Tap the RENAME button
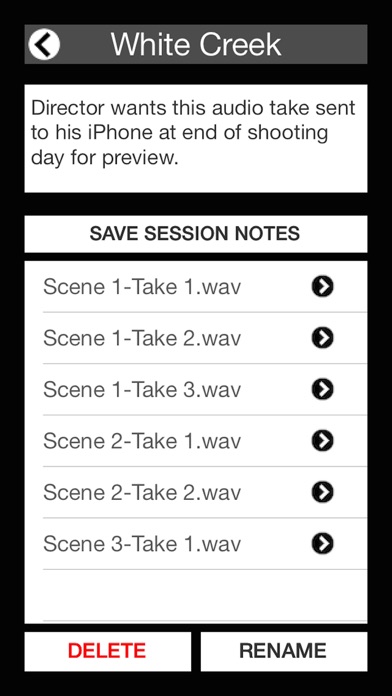The height and width of the screenshot is (696, 392). tap(284, 651)
